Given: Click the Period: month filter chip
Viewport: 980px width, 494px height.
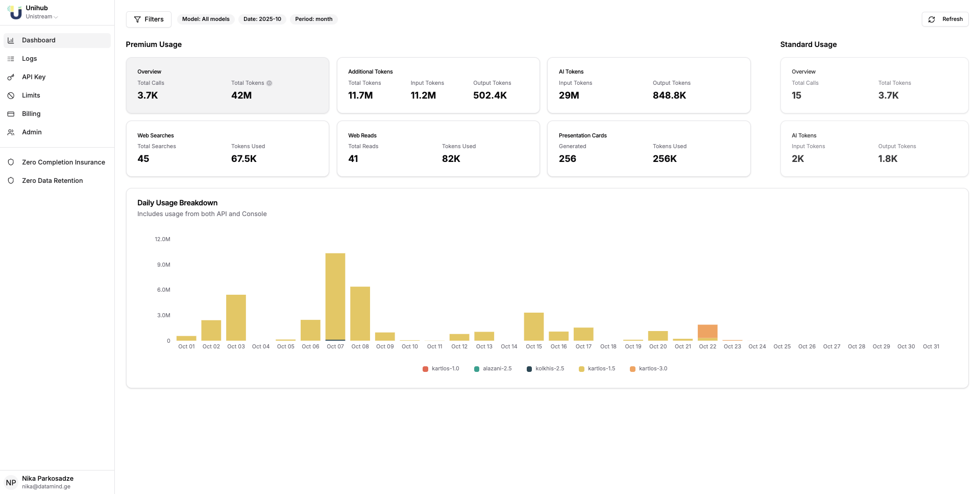Looking at the screenshot, I should tap(313, 19).
